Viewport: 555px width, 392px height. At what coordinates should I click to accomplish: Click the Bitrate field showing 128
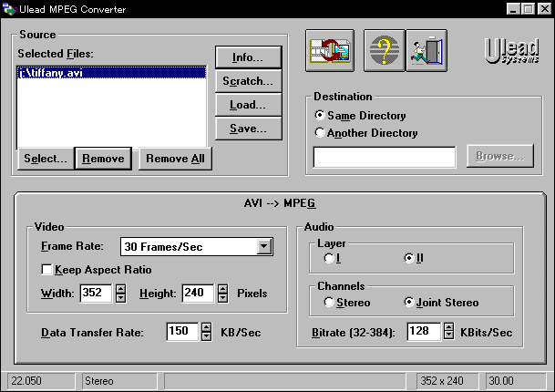pyautogui.click(x=424, y=332)
